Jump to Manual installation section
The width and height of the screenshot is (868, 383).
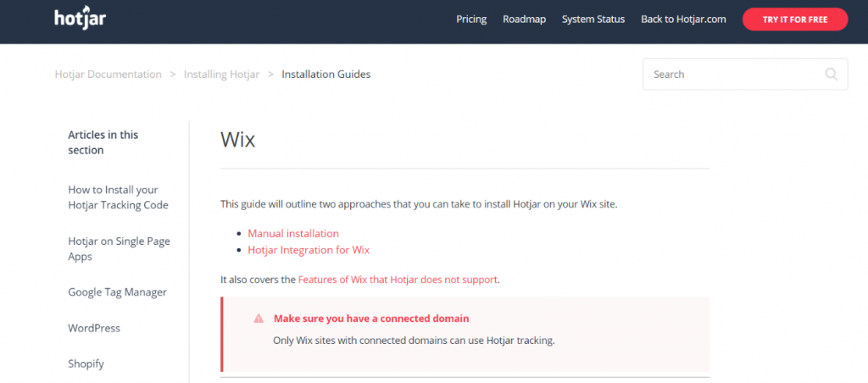tap(292, 234)
